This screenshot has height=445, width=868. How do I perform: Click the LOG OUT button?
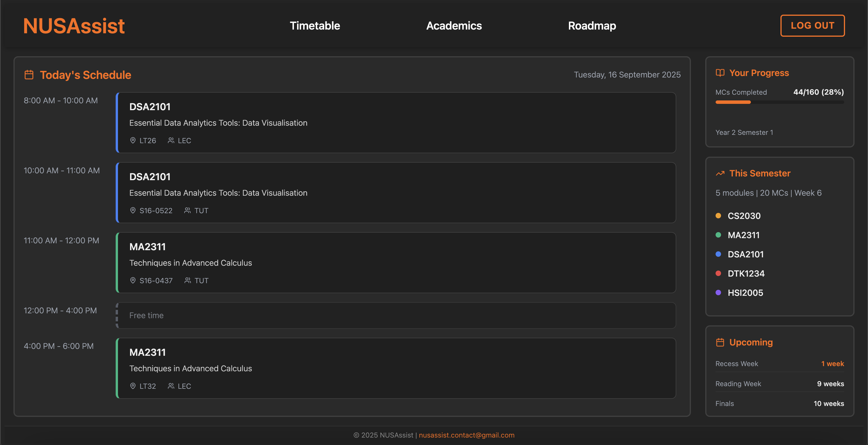[812, 26]
